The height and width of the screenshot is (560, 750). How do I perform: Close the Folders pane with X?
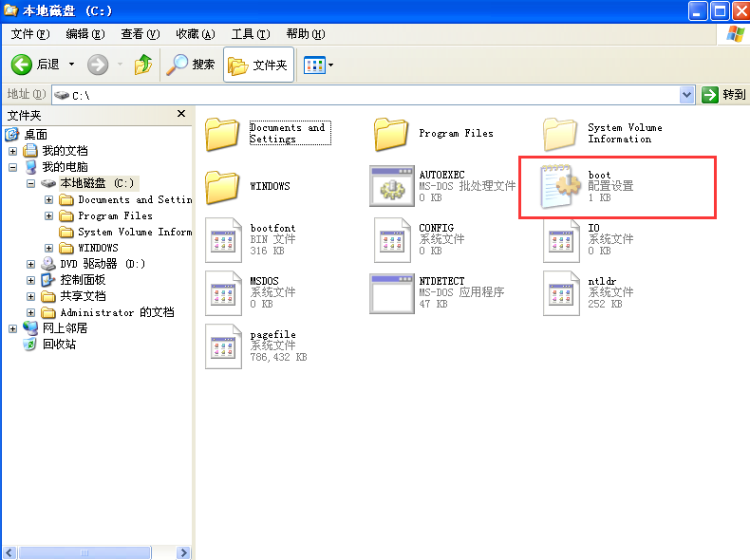[181, 114]
